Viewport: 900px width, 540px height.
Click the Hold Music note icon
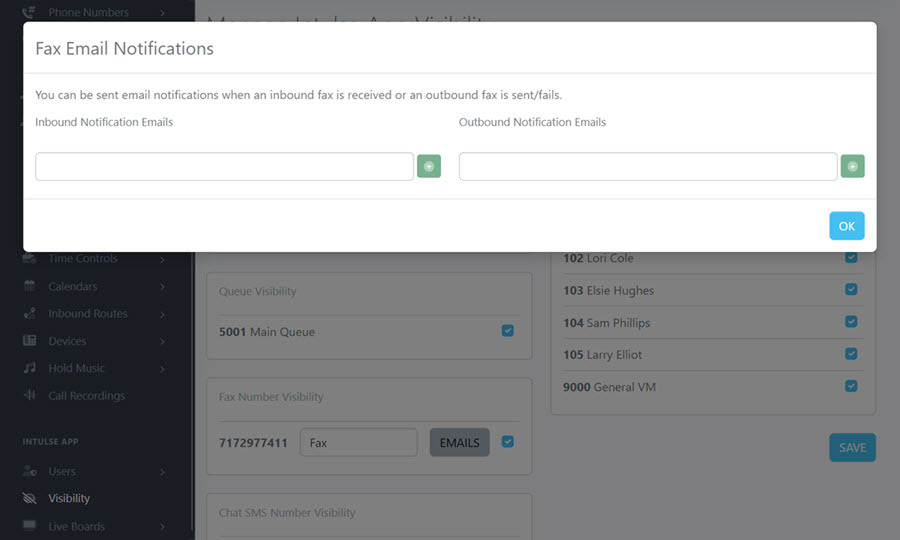29,368
